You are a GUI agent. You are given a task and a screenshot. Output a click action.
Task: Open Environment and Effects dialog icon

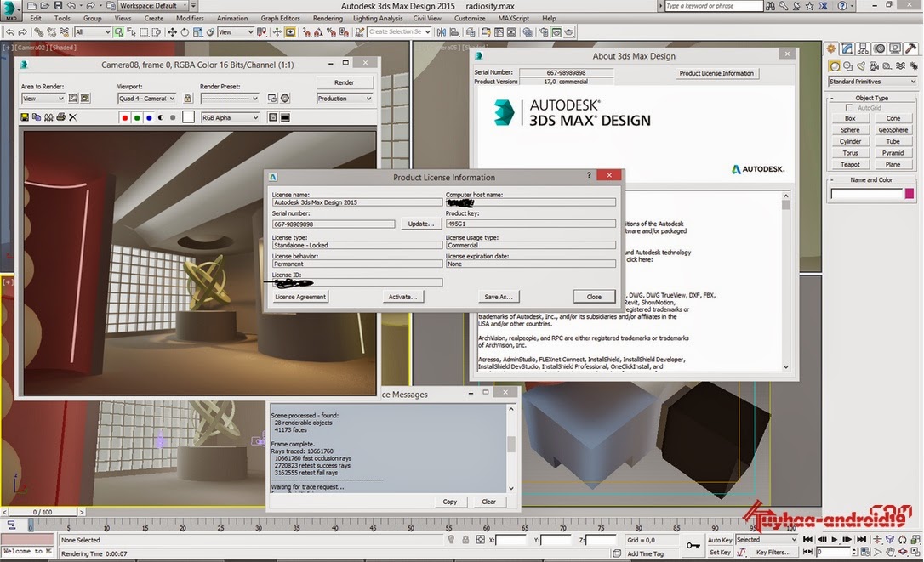coord(285,99)
